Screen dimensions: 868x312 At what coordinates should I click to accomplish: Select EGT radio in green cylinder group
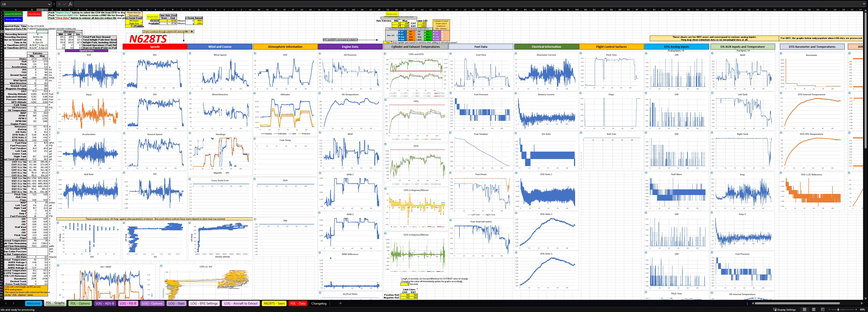pos(425,34)
